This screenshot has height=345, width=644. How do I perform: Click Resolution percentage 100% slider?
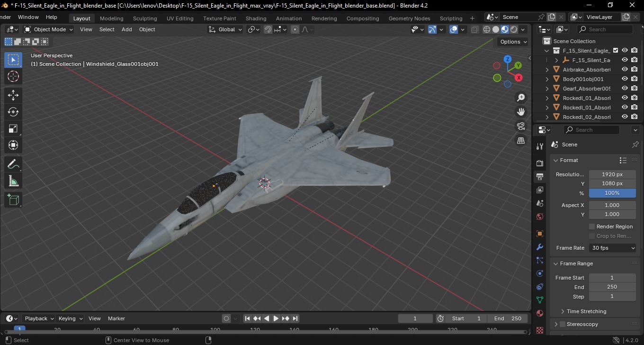click(612, 193)
